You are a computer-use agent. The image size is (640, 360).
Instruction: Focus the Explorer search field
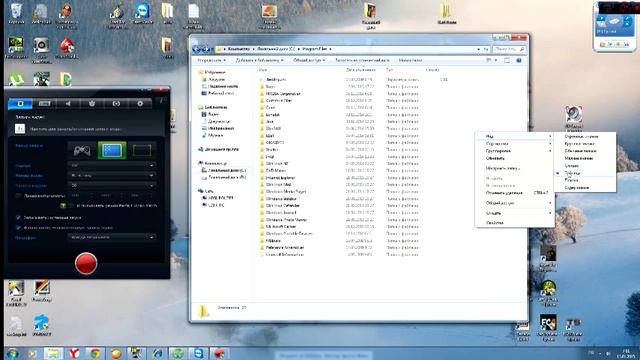pyautogui.click(x=509, y=49)
